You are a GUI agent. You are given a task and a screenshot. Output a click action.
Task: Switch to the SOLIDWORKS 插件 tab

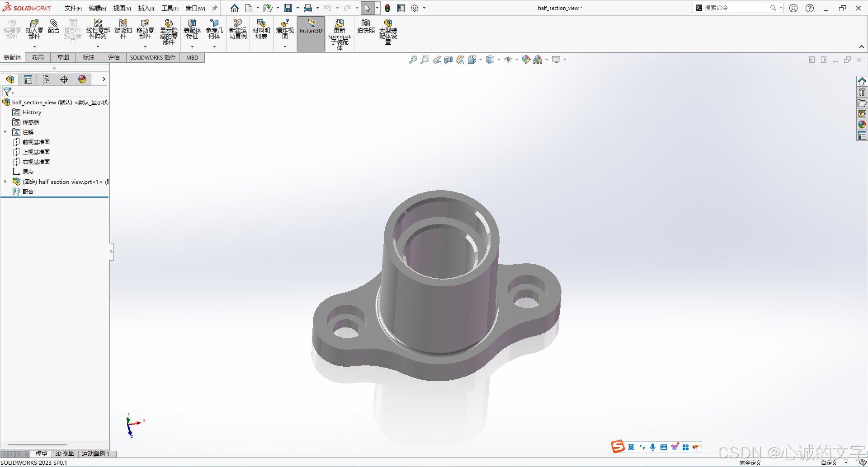click(x=153, y=57)
